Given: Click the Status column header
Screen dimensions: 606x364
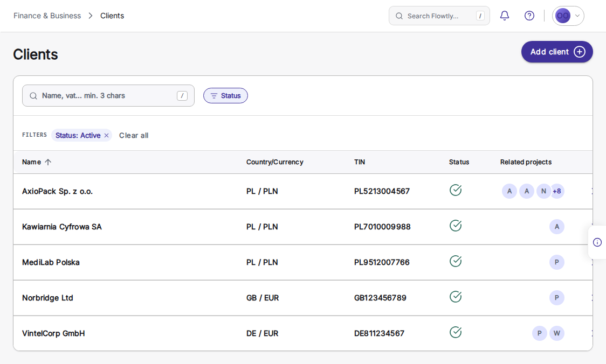Looking at the screenshot, I should [459, 162].
